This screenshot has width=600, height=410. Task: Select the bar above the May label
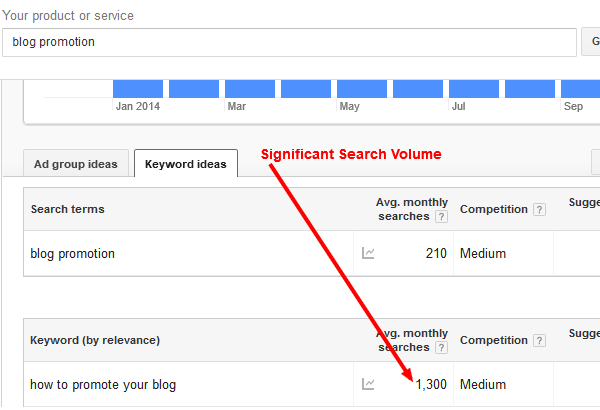(x=362, y=88)
